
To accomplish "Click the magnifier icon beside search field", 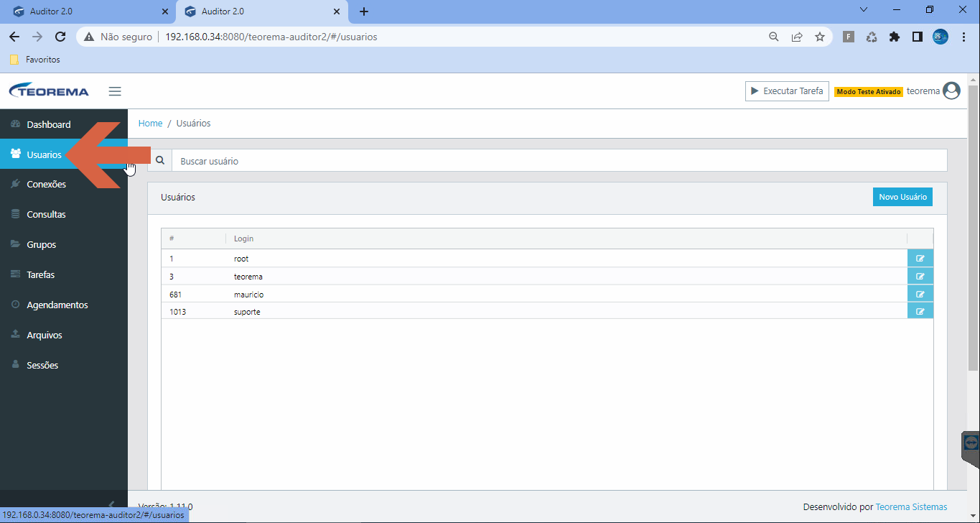I will click(160, 161).
